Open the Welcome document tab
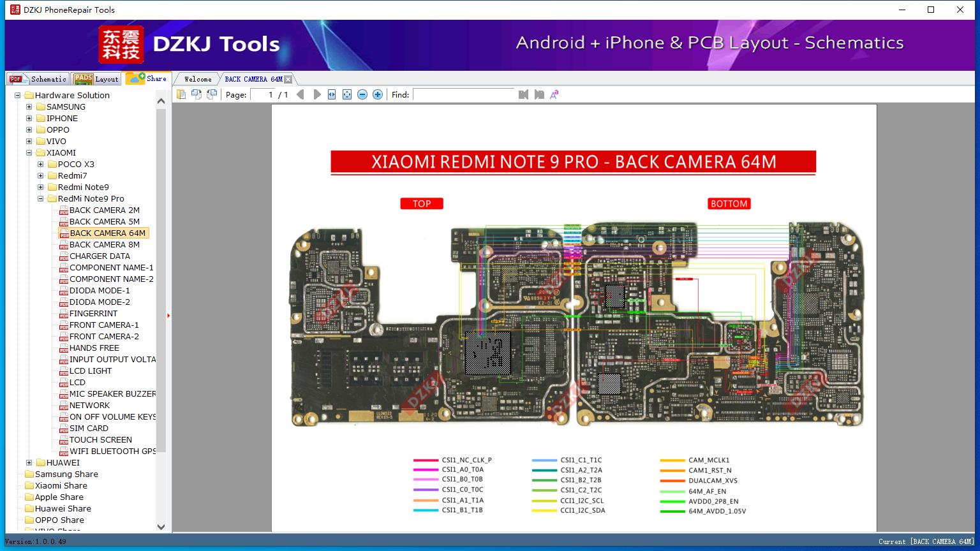Screen dimensions: 980x551 click(x=198, y=79)
